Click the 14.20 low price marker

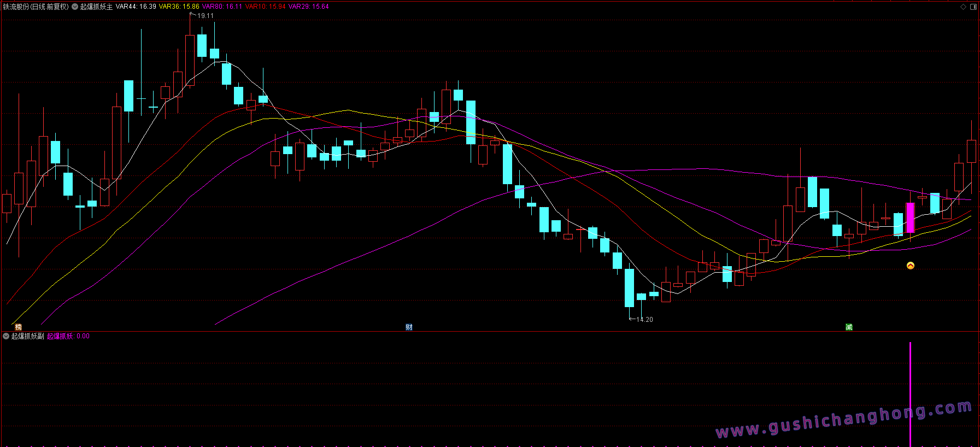(x=644, y=320)
